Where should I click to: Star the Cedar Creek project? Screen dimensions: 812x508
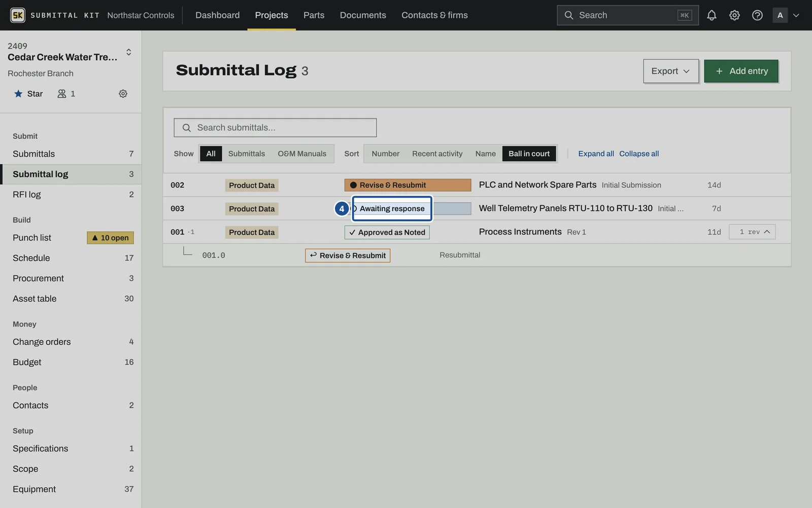28,93
